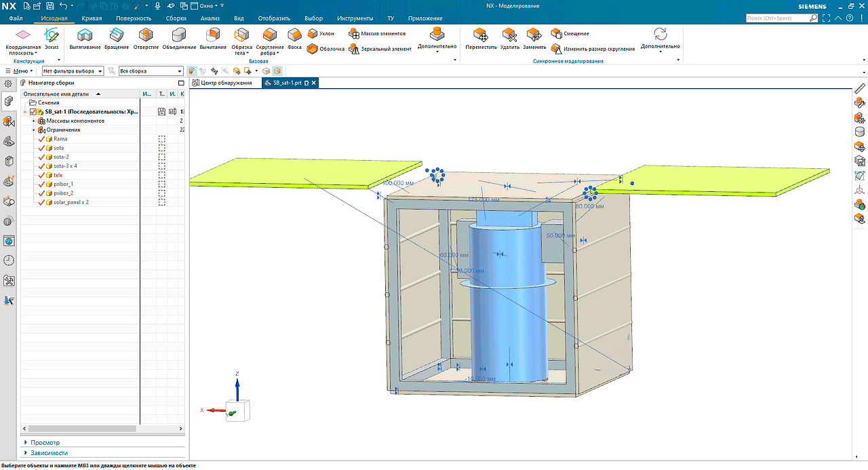
Task: Start a new Эскиз (Sketch)
Action: [x=52, y=38]
